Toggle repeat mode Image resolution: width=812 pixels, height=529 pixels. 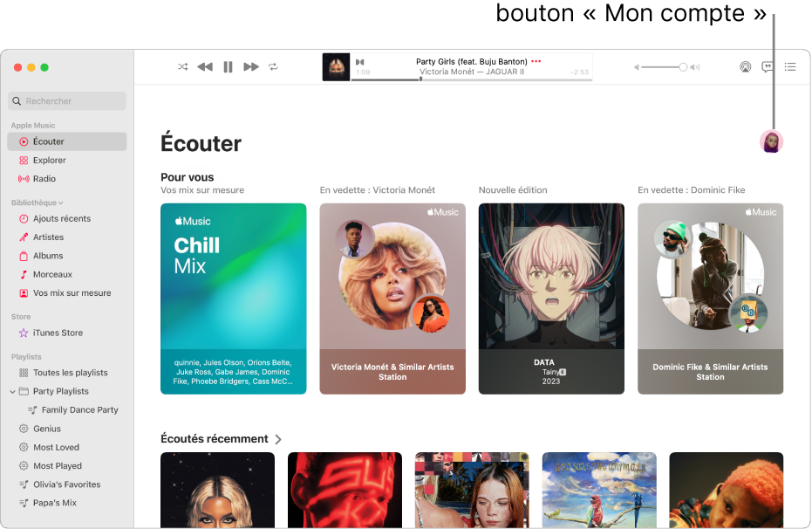coord(273,67)
